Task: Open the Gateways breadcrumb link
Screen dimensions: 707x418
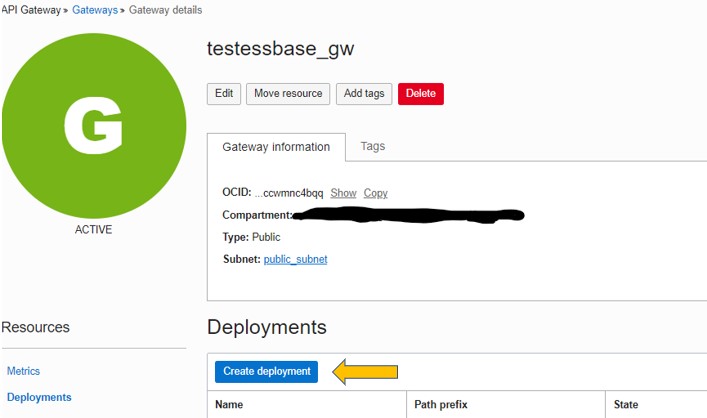Action: (x=95, y=10)
